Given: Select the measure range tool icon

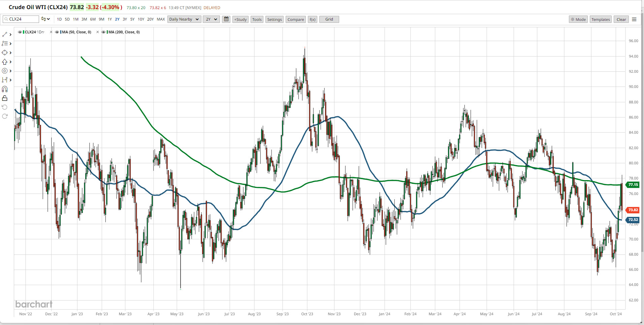Looking at the screenshot, I should (5, 80).
